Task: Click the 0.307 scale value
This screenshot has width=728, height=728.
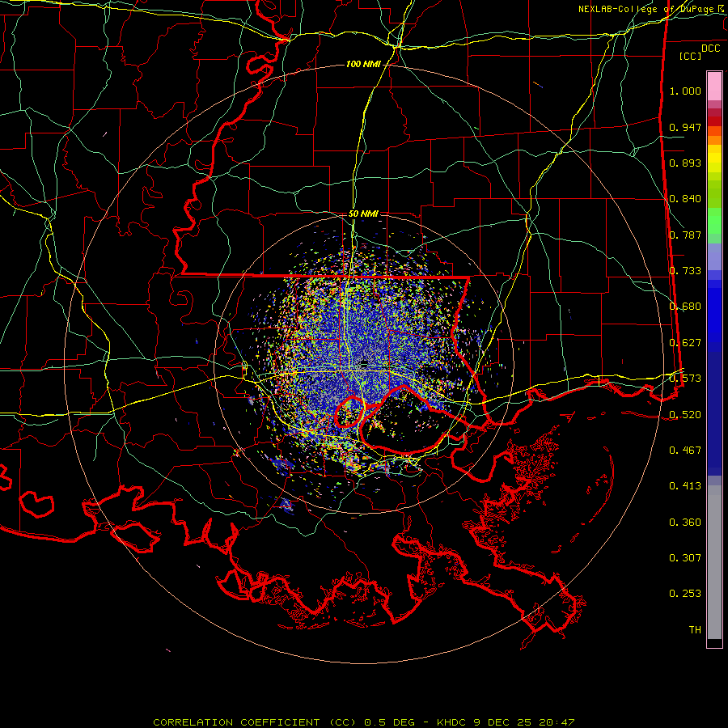Action: tap(685, 558)
